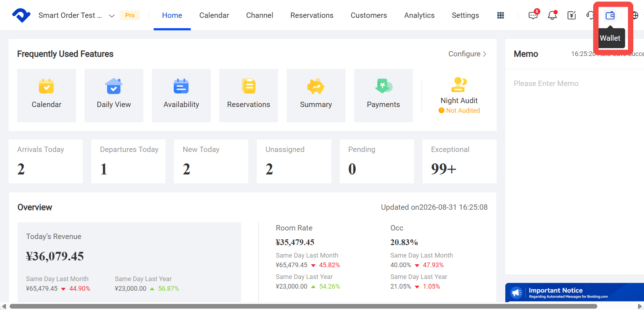Click the Occ value 20.83%

(404, 242)
